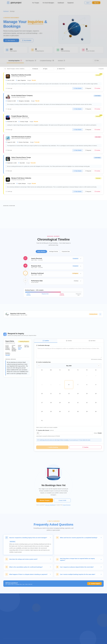The image size is (107, 644).
Task: Select day 31 in May 2026 calendar
Action: (x=42, y=421)
